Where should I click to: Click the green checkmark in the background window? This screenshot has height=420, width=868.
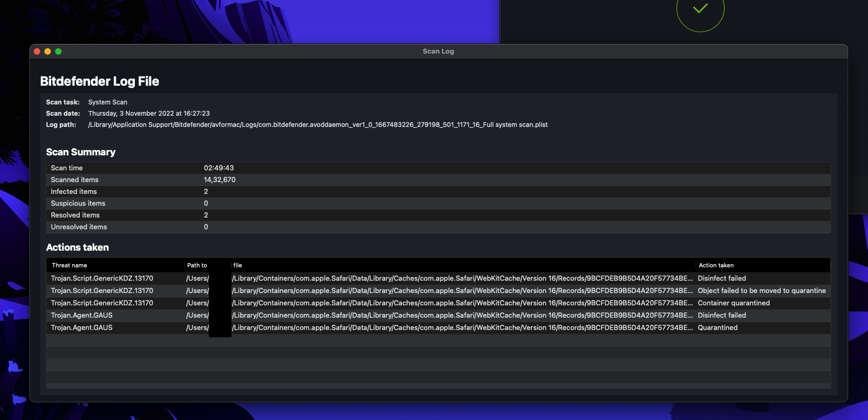click(x=700, y=8)
